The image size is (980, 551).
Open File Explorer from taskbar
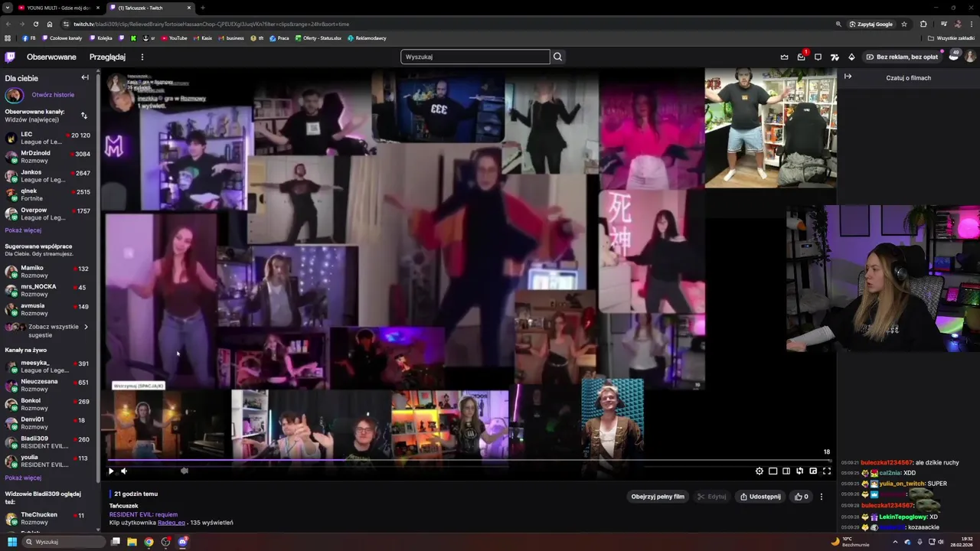tap(132, 542)
